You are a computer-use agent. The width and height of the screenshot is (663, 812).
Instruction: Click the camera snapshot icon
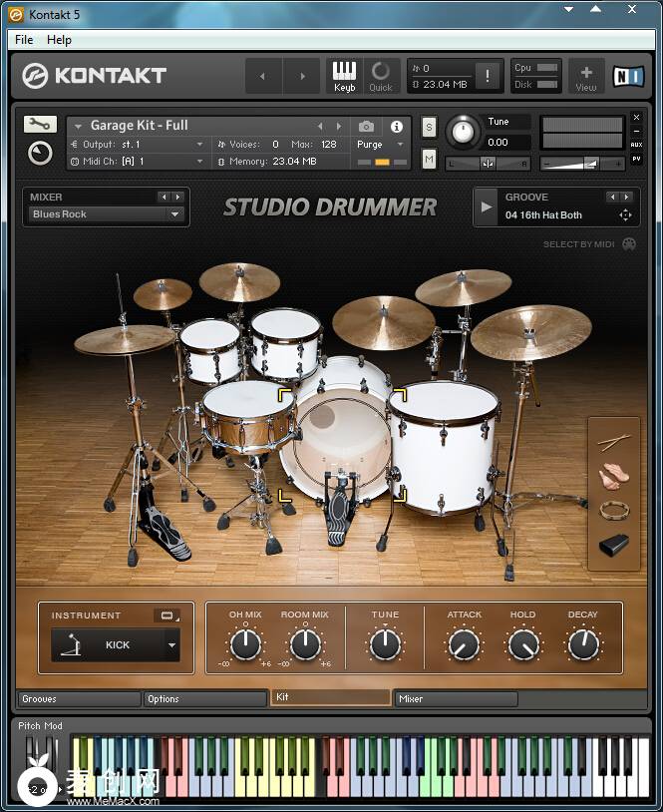pos(367,127)
